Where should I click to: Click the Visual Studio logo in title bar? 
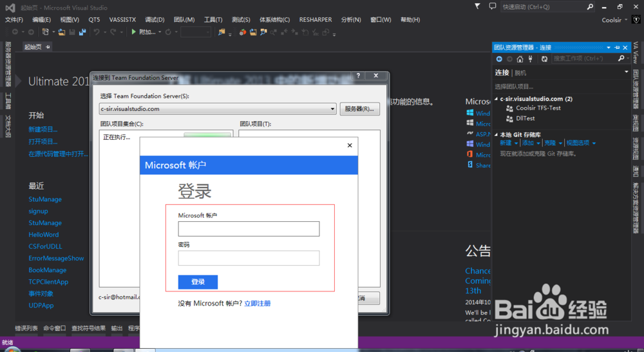(x=10, y=7)
